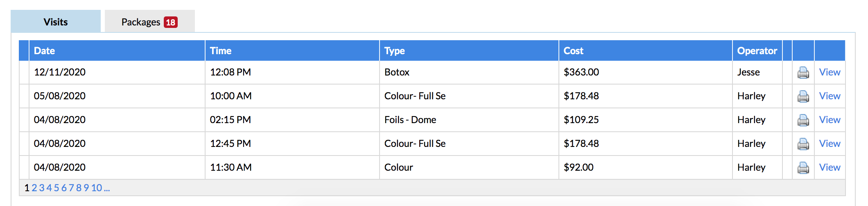Screen dimensions: 868x206
Task: Click the red 18 Packages badge
Action: (171, 22)
